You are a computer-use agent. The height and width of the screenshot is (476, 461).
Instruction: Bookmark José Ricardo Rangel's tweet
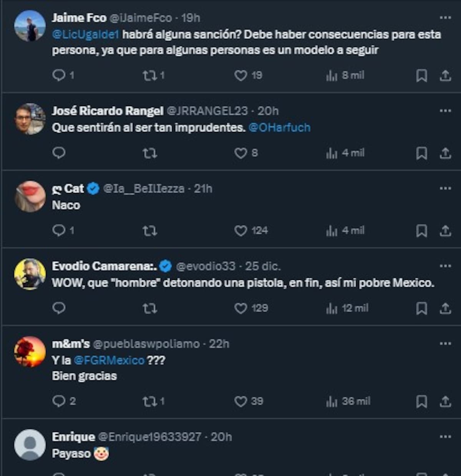pyautogui.click(x=421, y=153)
